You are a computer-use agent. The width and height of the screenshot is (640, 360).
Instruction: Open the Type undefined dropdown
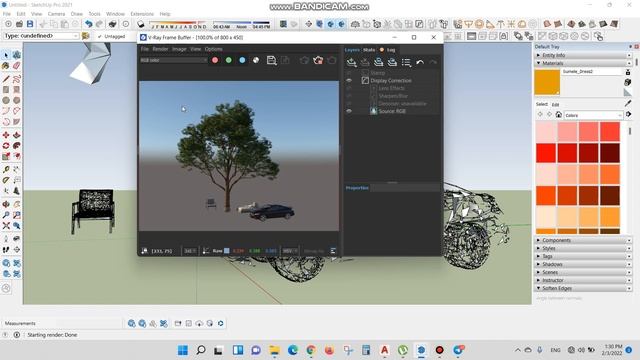[41, 36]
